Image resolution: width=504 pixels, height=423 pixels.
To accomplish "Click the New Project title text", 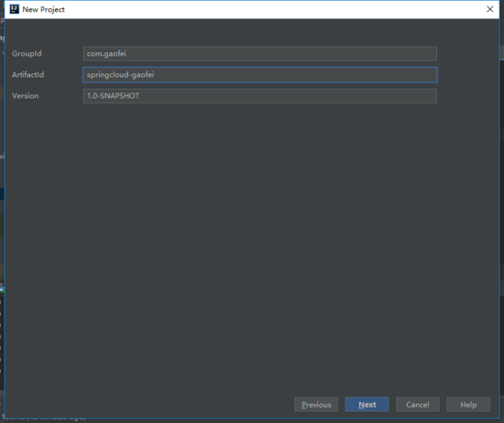I will [43, 10].
